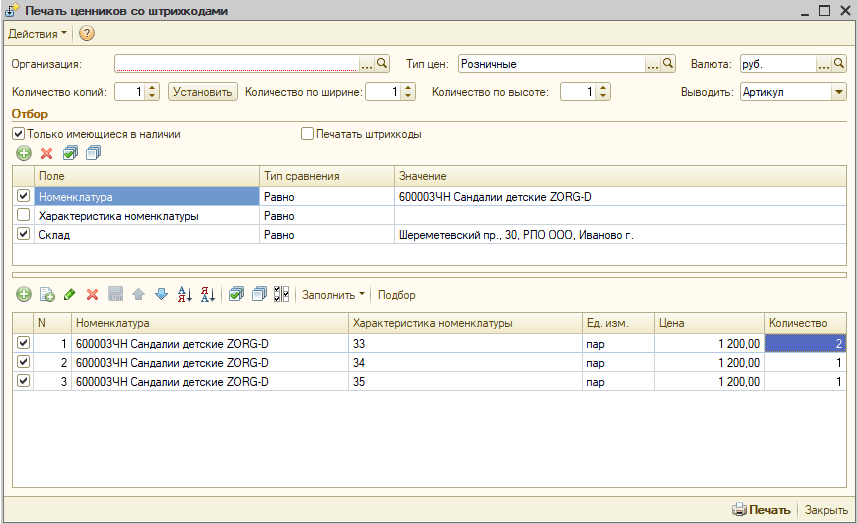Image resolution: width=858 pixels, height=524 pixels.
Task: Add a new row in the goods table toolbar
Action: [23, 295]
